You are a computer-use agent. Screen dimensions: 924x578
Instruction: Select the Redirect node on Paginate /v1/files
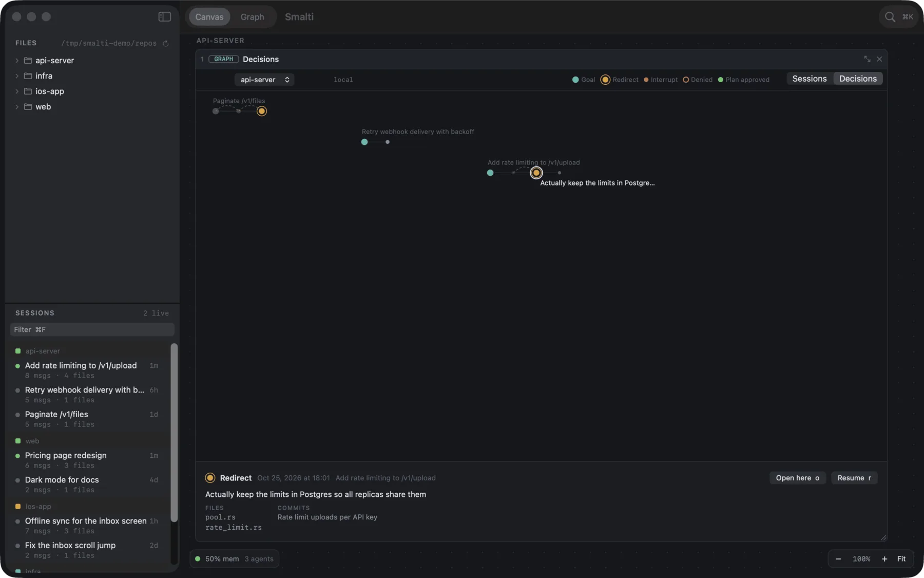262,111
